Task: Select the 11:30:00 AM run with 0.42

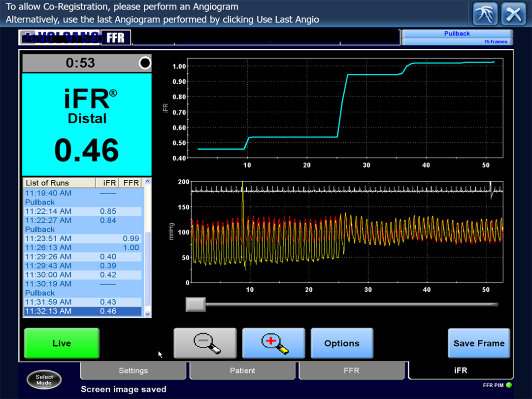Action: [x=83, y=275]
